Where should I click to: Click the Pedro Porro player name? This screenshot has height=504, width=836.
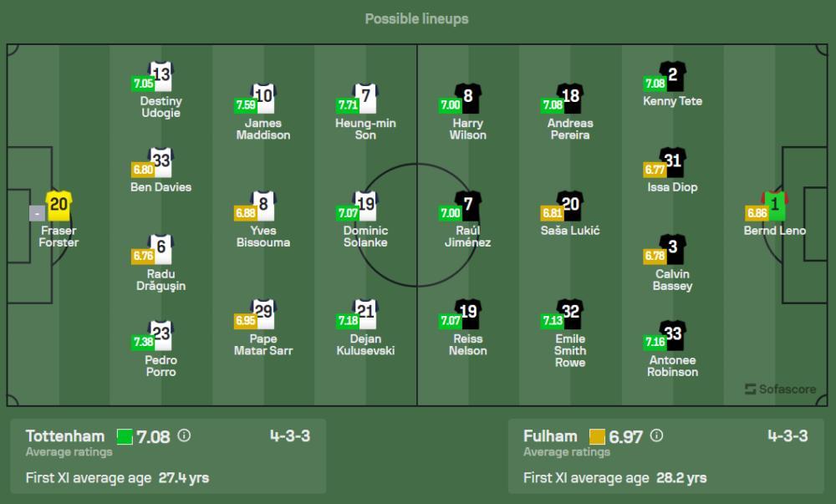point(161,366)
